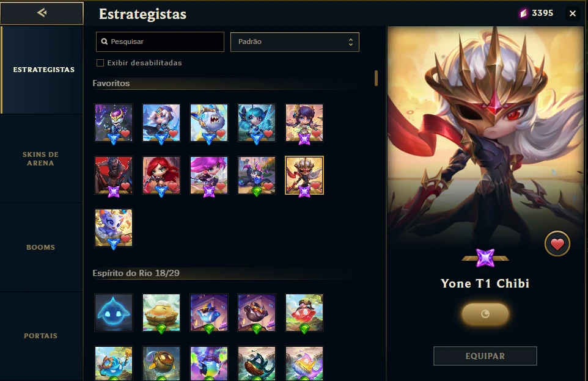This screenshot has height=381, width=588.
Task: Open the Booms tab
Action: [x=40, y=247]
